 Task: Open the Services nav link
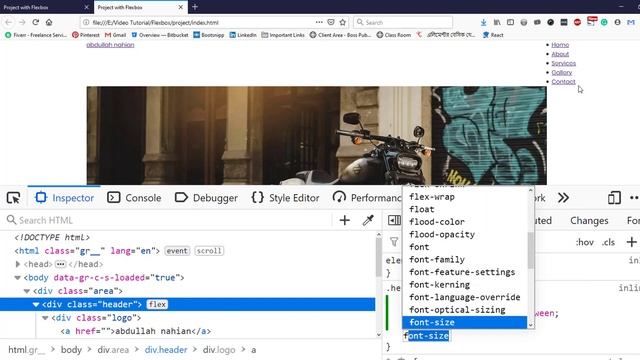[563, 63]
